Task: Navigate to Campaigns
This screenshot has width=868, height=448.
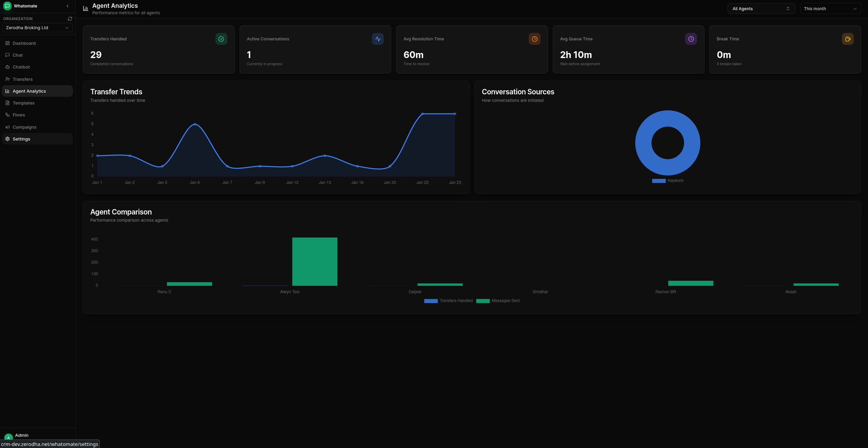Action: pyautogui.click(x=24, y=127)
